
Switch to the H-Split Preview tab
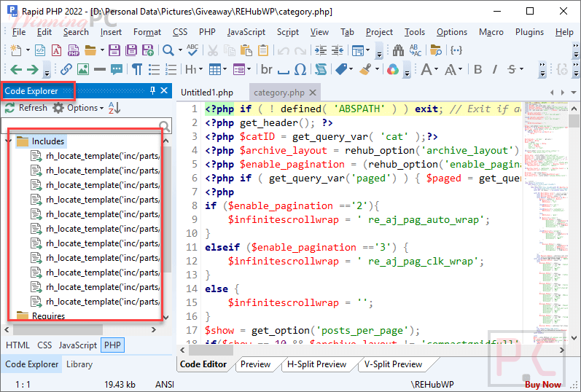[x=317, y=364]
